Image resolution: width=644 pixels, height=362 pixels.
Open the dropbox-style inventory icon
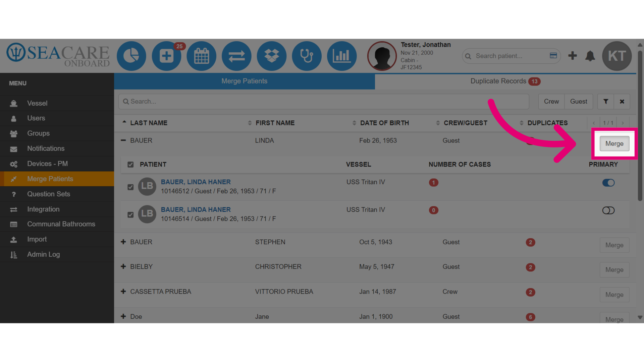click(x=271, y=56)
